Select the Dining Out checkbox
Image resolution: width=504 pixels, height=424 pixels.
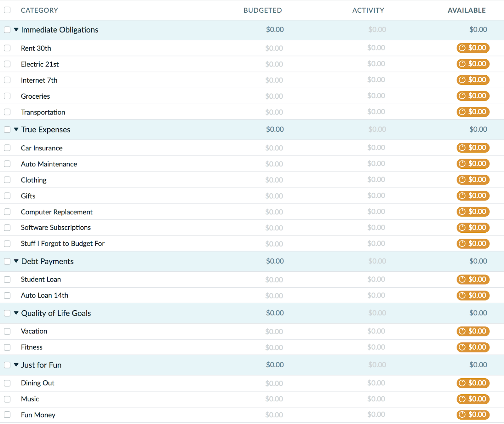pos(7,383)
